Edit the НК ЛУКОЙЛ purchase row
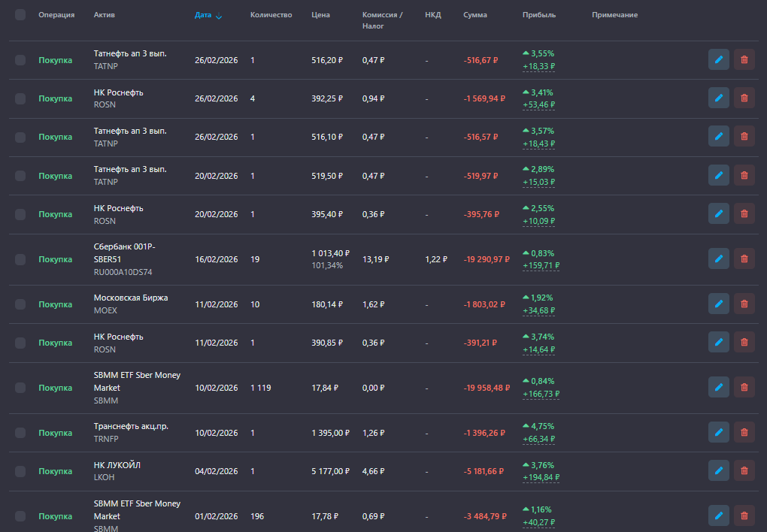767x532 pixels. 718,471
